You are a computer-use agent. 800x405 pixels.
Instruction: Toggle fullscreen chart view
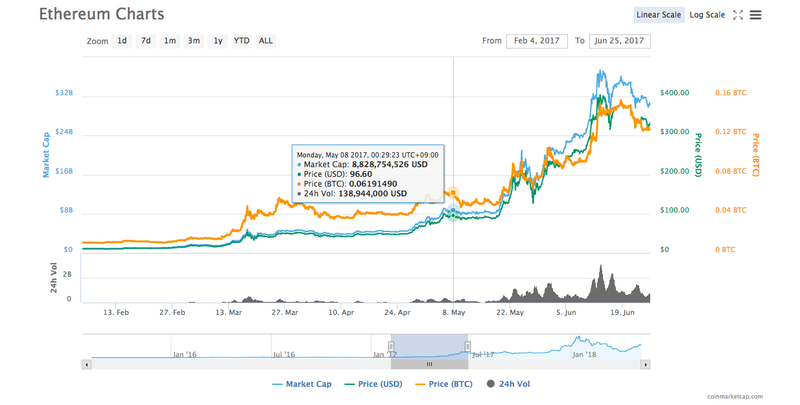coord(738,15)
